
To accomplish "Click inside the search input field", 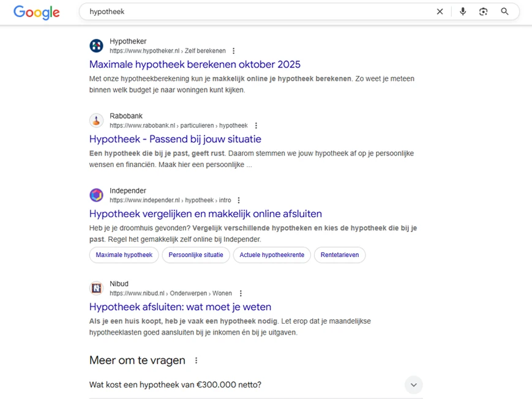I will 245,11.
